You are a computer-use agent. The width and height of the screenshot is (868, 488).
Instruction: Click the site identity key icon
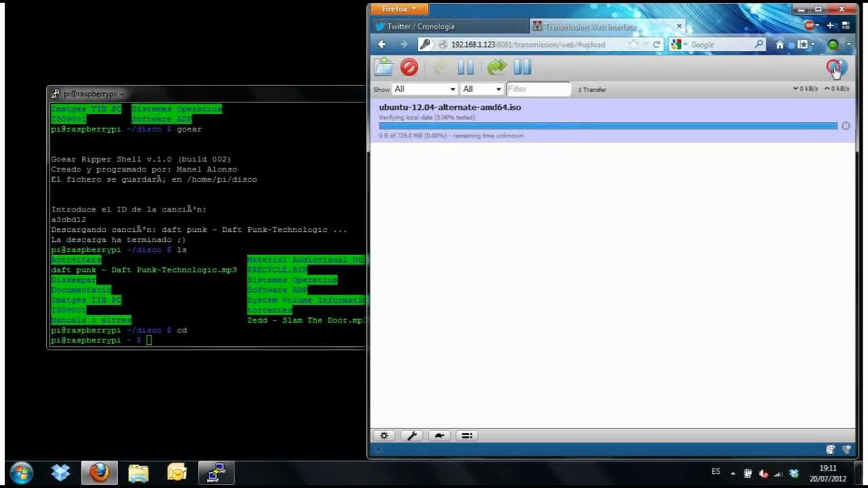pos(425,45)
